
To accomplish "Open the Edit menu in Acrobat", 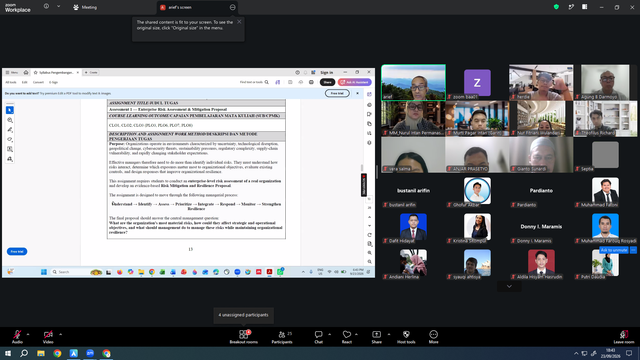I will (24, 82).
